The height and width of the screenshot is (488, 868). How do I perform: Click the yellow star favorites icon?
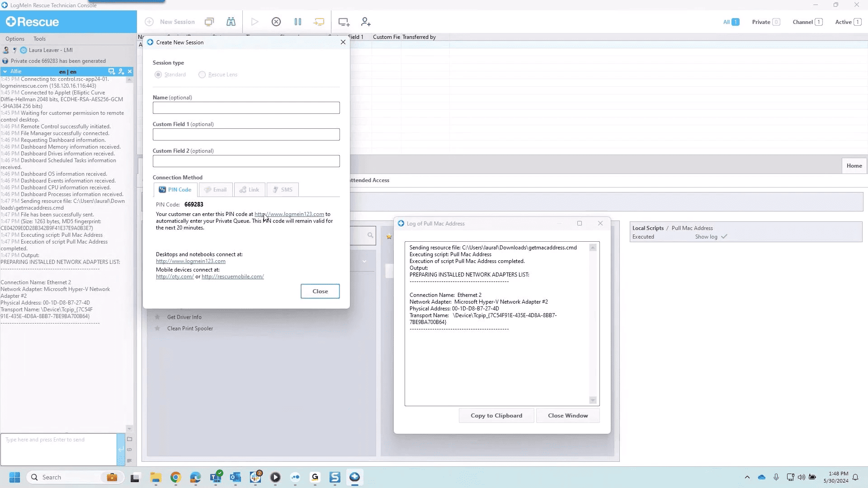pyautogui.click(x=389, y=236)
